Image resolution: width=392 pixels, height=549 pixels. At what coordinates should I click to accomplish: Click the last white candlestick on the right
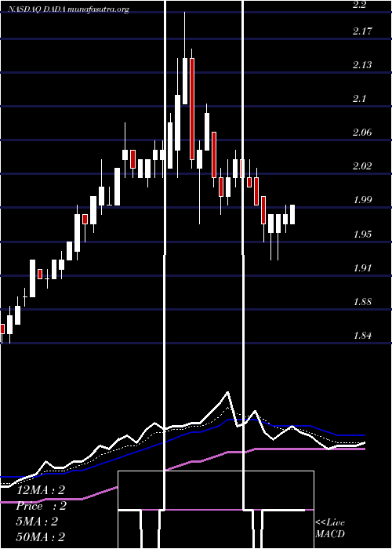coord(292,215)
